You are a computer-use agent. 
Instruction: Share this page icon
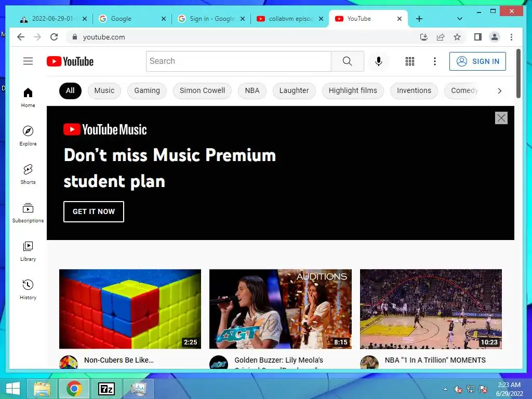click(441, 37)
